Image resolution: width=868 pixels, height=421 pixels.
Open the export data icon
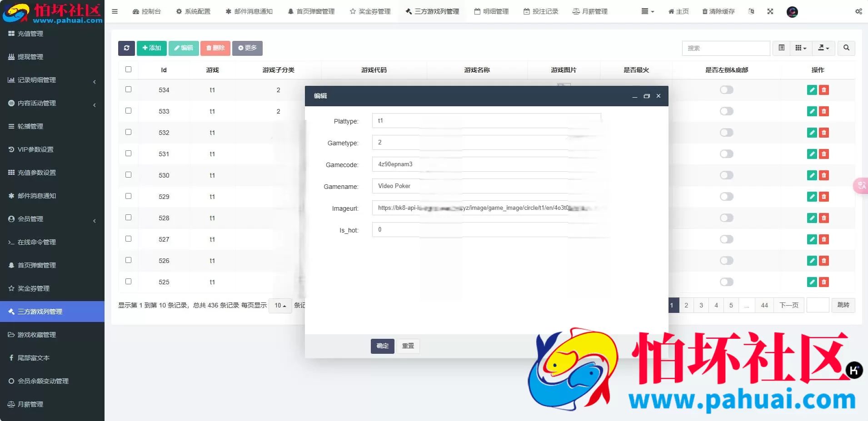coord(823,48)
